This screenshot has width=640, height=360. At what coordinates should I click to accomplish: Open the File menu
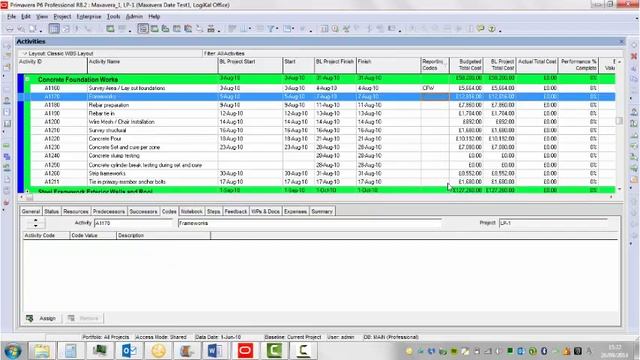point(11,17)
